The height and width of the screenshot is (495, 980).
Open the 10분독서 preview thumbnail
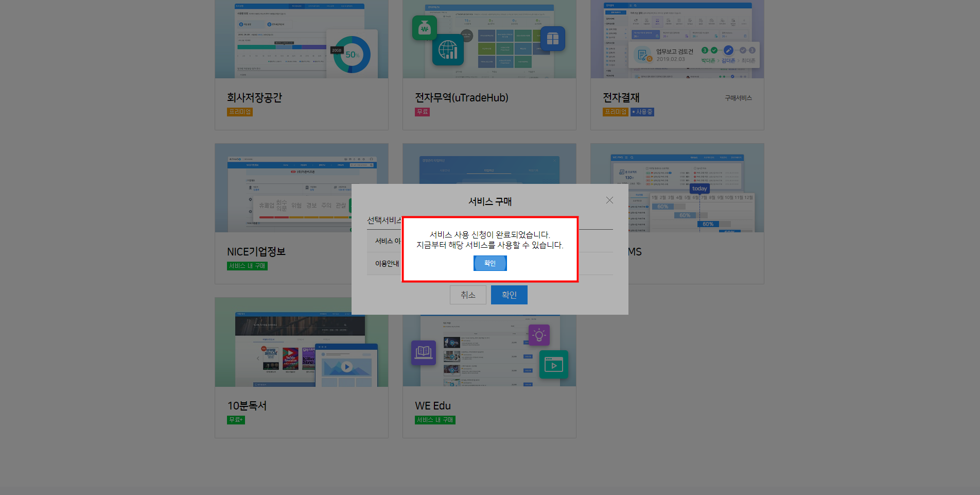pos(301,343)
